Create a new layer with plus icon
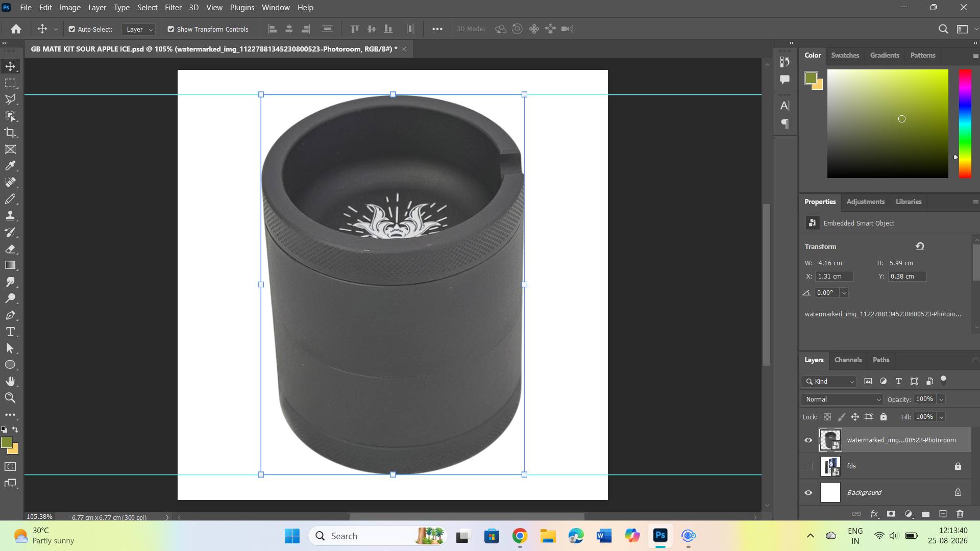Image resolution: width=980 pixels, height=551 pixels. [943, 514]
